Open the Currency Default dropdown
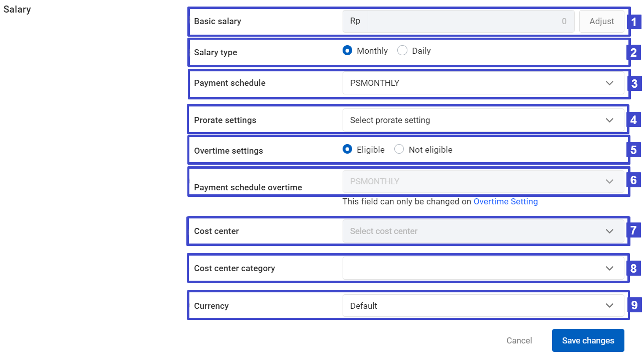Viewport: 644px width, 355px height. pos(483,306)
